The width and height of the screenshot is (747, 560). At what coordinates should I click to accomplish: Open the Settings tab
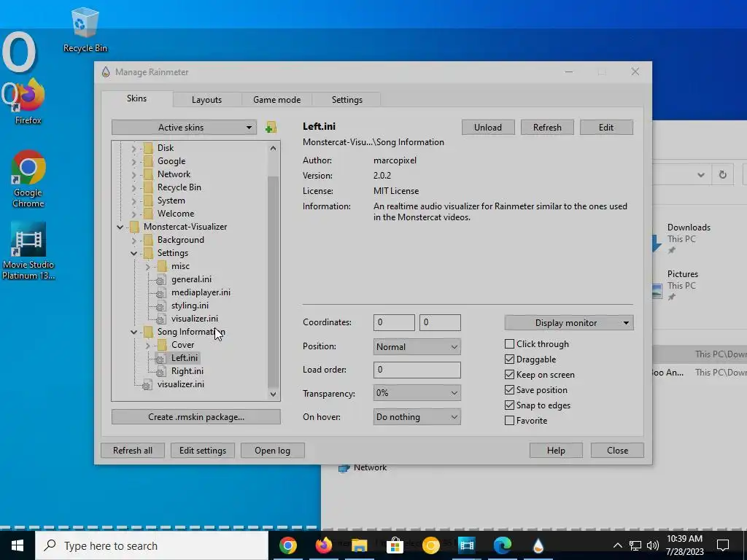coord(347,99)
